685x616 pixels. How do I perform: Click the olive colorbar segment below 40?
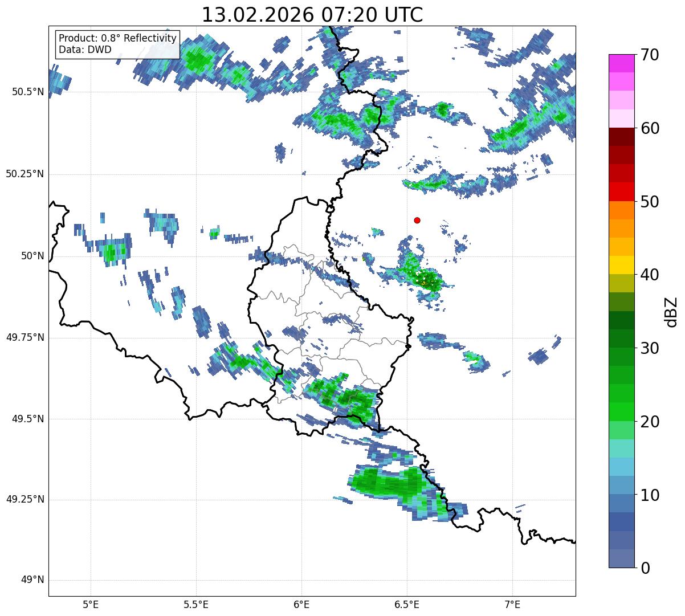[621, 283]
